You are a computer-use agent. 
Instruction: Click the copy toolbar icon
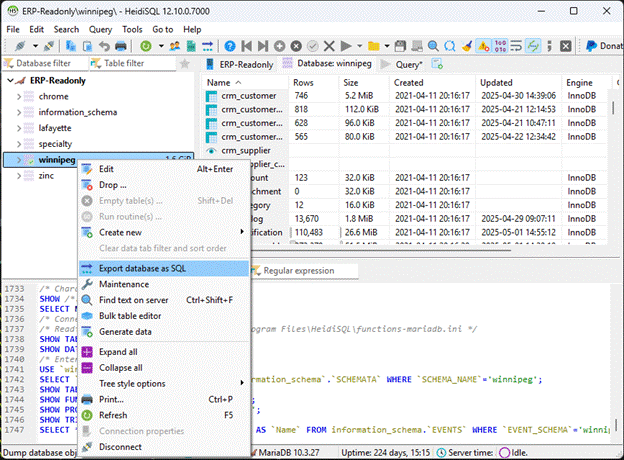click(71, 46)
